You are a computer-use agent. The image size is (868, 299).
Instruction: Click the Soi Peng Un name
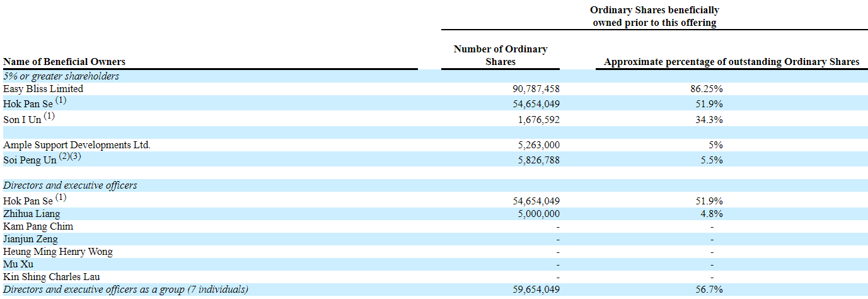coord(30,160)
